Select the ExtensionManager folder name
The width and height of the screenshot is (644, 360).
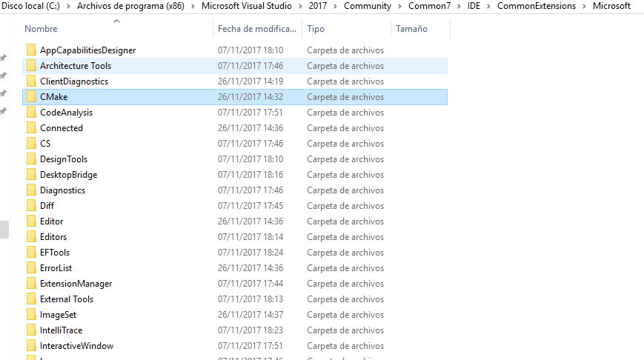click(76, 284)
